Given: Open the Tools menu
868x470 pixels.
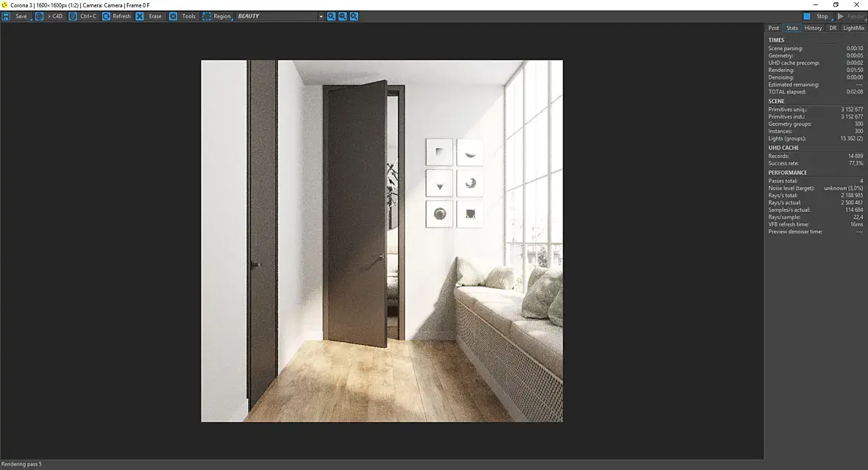Looking at the screenshot, I should tap(182, 17).
